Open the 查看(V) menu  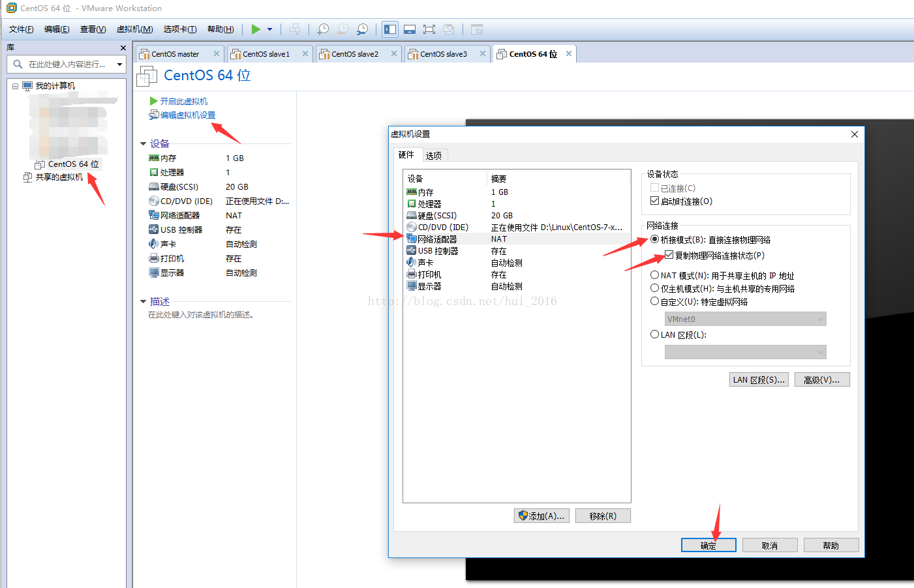click(x=93, y=29)
